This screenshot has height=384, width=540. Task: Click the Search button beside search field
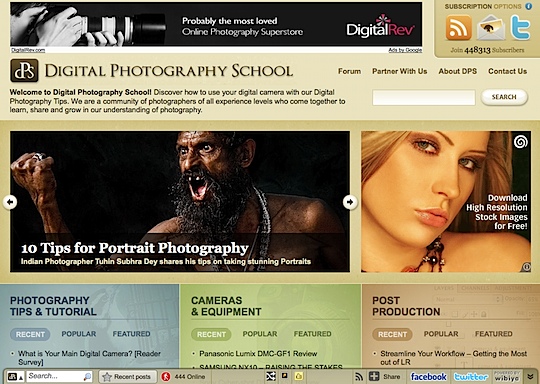tap(504, 97)
